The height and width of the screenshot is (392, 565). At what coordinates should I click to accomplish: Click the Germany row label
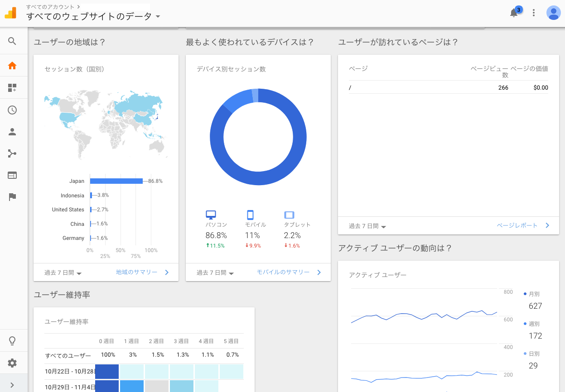tap(73, 238)
